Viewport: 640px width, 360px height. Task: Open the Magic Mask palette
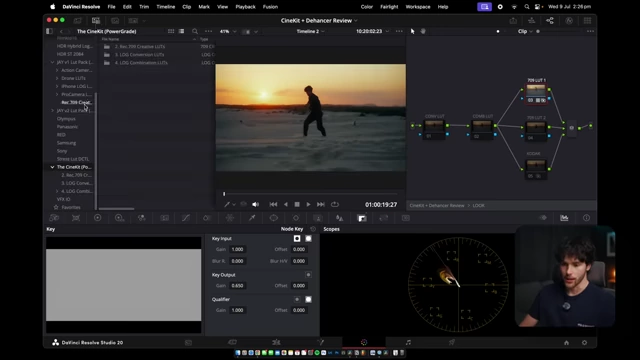(318, 218)
